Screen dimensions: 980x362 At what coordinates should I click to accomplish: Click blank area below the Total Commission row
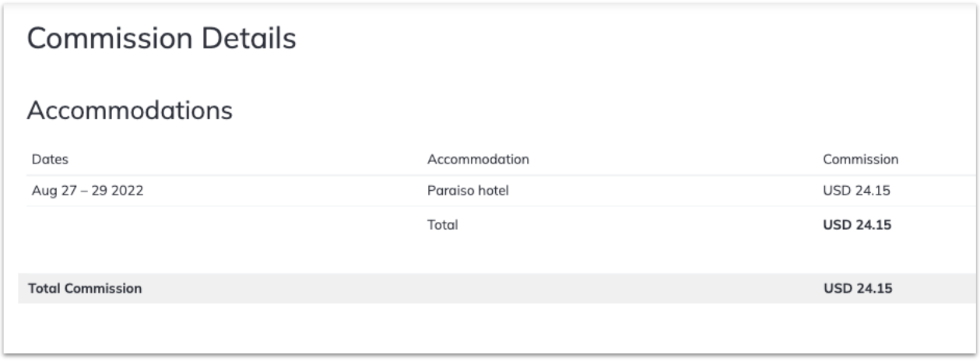[490, 327]
